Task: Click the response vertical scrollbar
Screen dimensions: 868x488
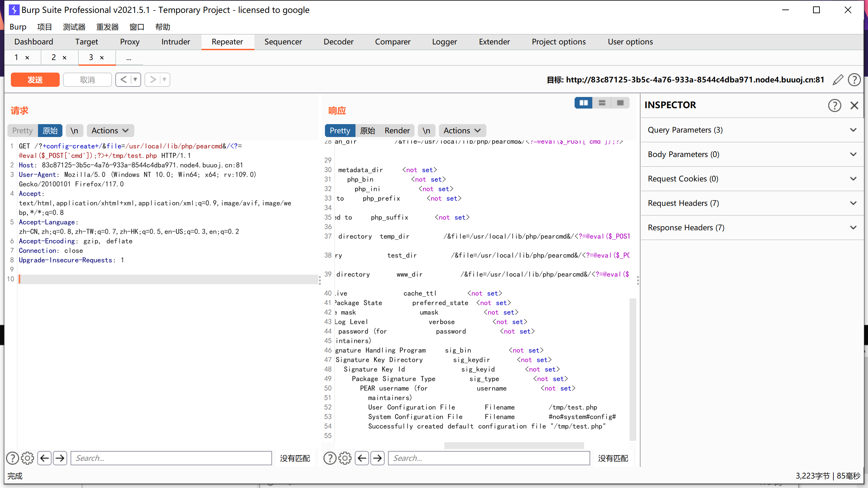Action: pyautogui.click(x=632, y=369)
